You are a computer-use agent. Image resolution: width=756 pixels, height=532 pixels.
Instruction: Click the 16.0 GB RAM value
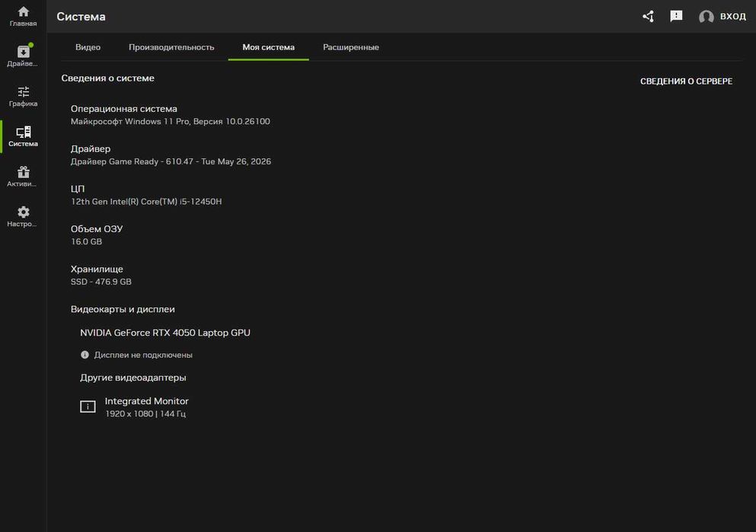point(86,241)
